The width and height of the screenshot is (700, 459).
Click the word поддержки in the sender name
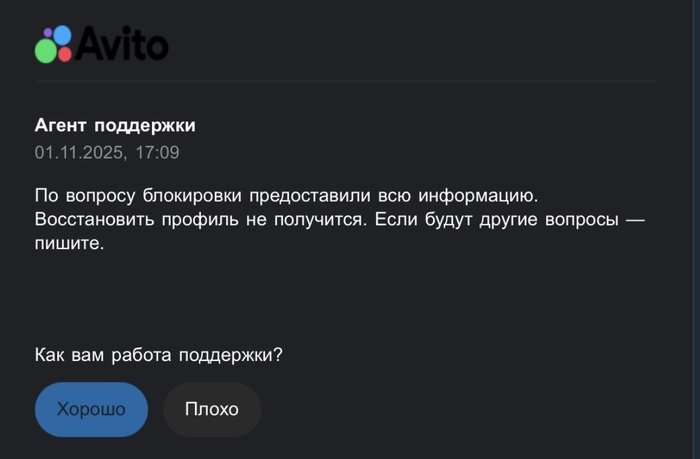tap(145, 126)
